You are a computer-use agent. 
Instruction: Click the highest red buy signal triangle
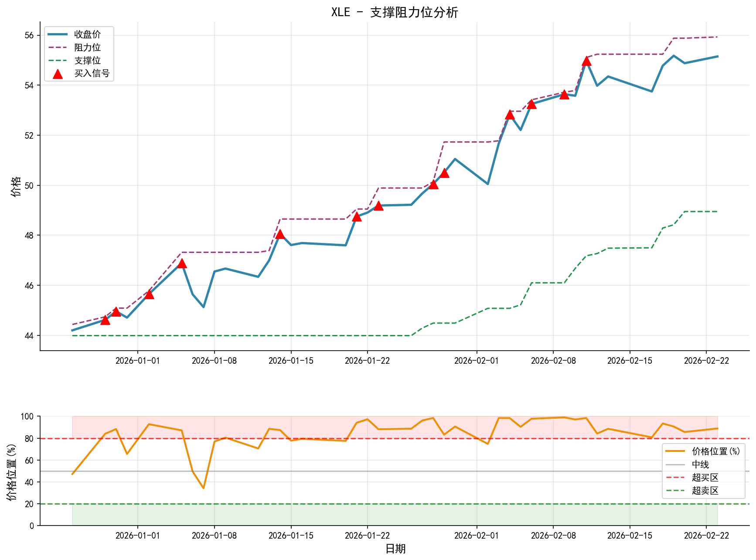tap(586, 61)
